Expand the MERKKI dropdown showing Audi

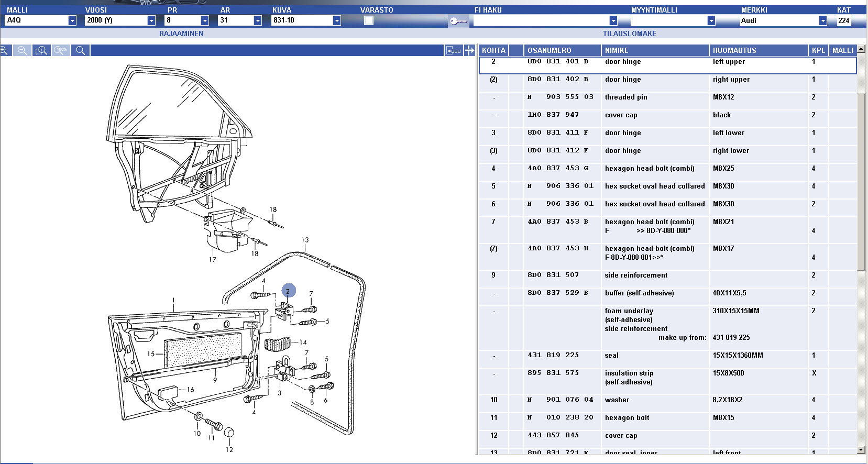(822, 20)
